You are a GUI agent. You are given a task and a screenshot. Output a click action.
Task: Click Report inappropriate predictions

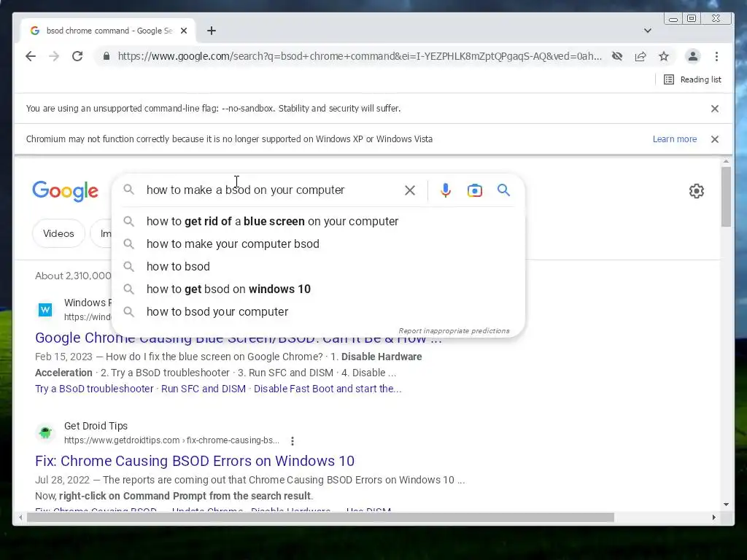pos(454,330)
